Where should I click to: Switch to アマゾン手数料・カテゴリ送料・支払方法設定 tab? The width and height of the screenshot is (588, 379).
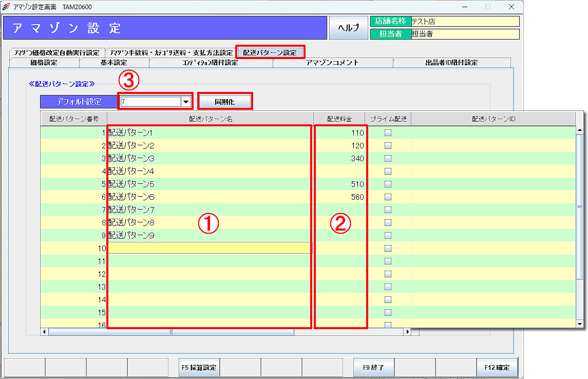[172, 52]
